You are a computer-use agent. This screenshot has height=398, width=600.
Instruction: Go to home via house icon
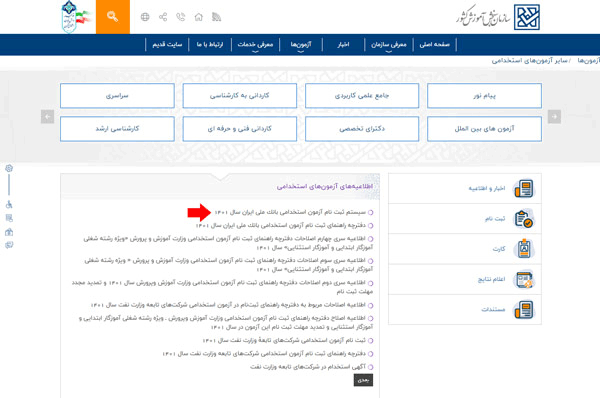[199, 17]
